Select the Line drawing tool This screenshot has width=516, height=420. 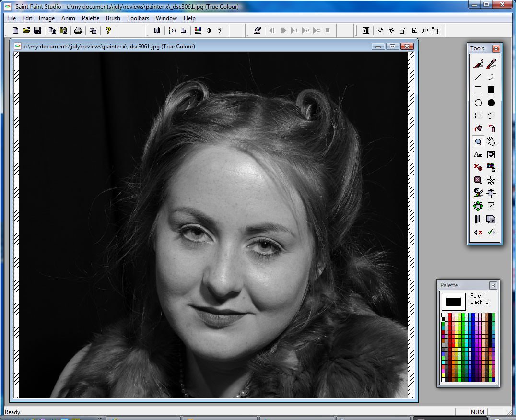pos(478,77)
